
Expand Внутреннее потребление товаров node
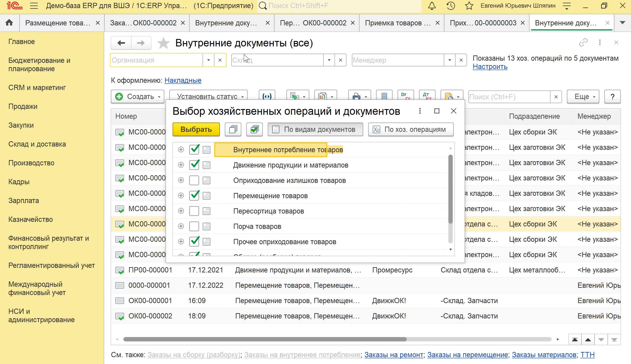coord(181,150)
